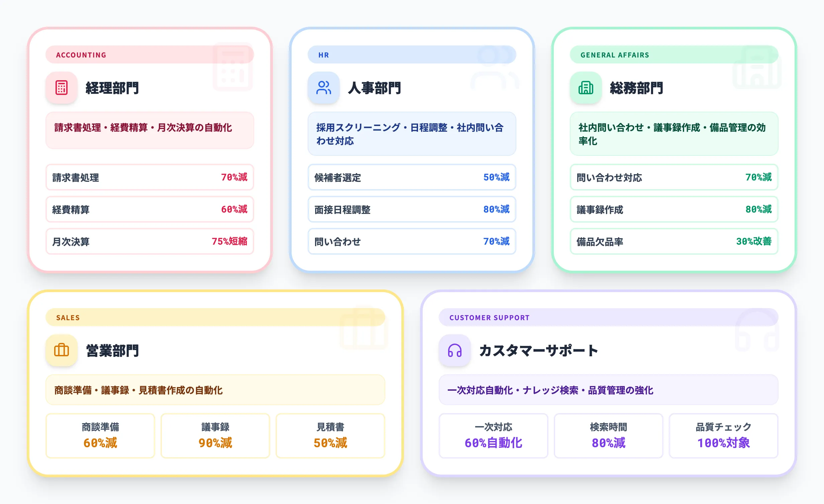Click the building icon next to 総務部門

[586, 88]
